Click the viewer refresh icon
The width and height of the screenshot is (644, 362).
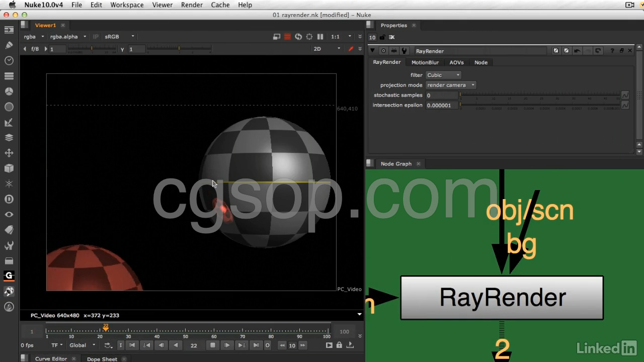point(298,37)
